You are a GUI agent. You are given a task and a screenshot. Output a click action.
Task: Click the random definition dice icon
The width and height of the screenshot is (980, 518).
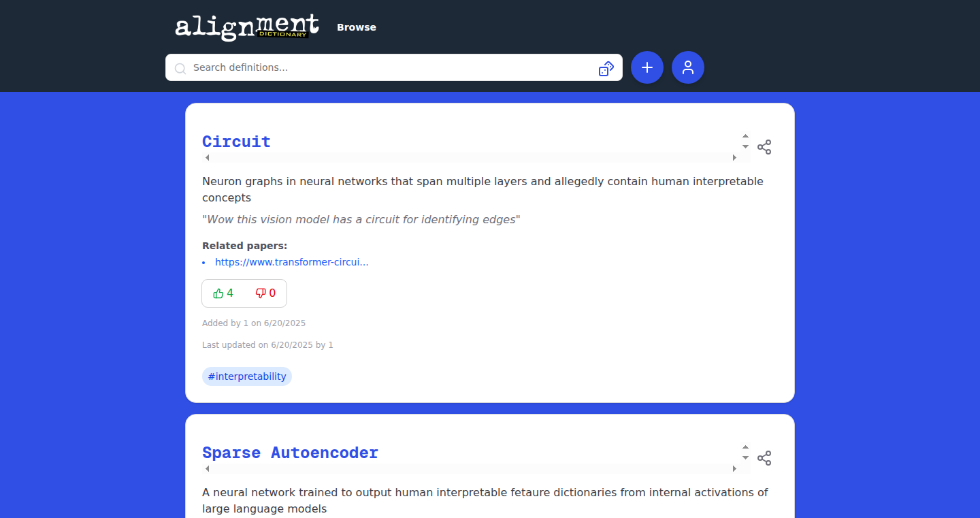606,68
